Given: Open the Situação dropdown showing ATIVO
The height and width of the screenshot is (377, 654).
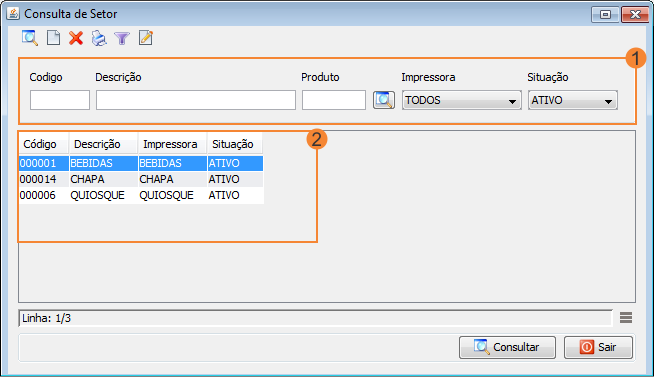Looking at the screenshot, I should tap(573, 101).
